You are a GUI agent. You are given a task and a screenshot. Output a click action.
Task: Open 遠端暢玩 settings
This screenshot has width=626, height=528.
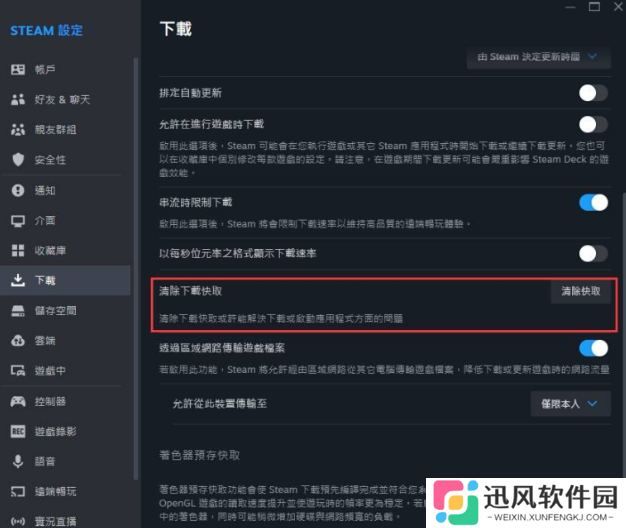point(66,491)
